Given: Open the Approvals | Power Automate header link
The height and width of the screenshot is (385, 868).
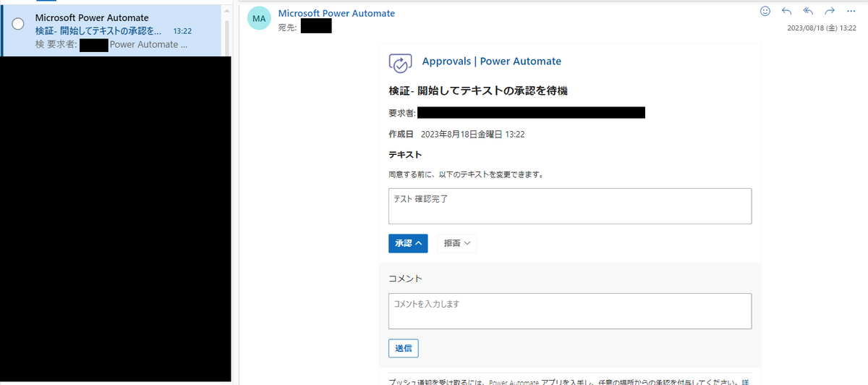Looking at the screenshot, I should (492, 62).
